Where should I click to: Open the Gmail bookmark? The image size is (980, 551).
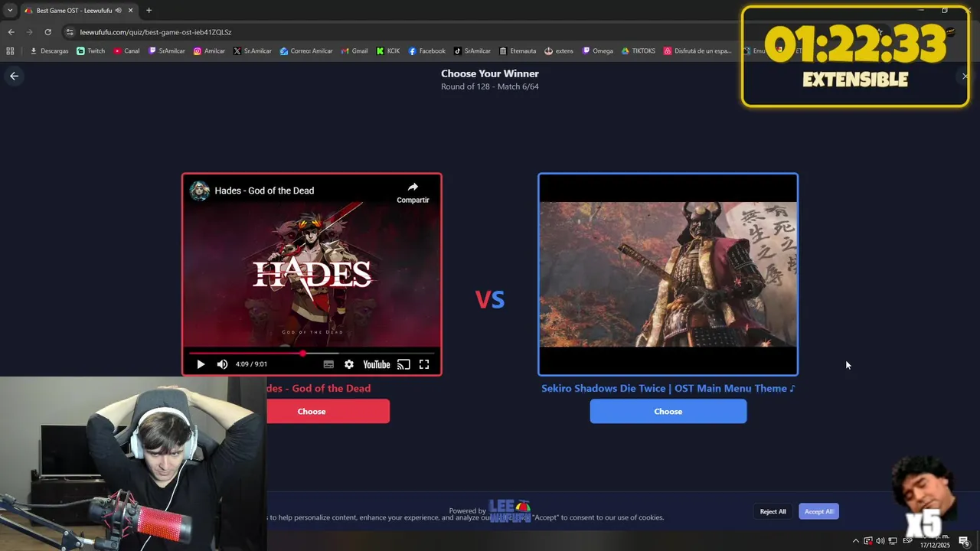[354, 51]
